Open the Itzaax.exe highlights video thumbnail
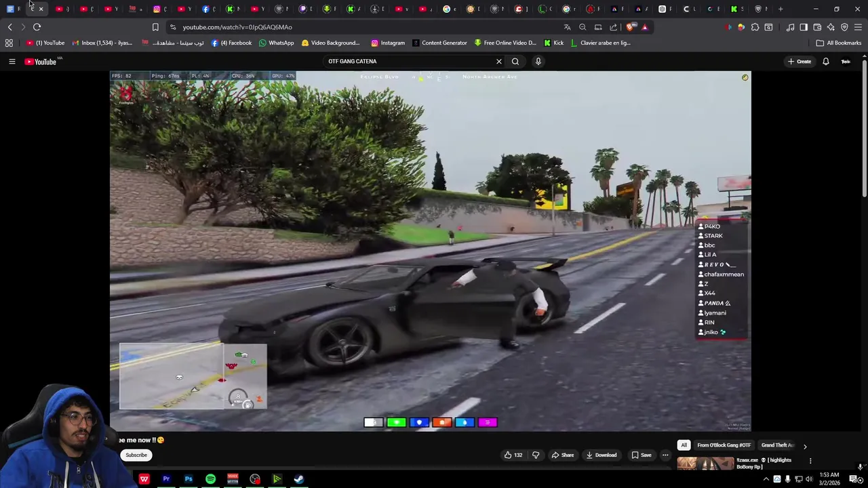This screenshot has width=868, height=488. click(x=705, y=464)
